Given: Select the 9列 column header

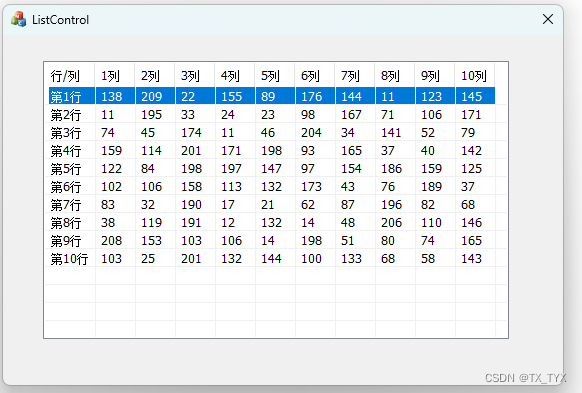Looking at the screenshot, I should click(x=435, y=76).
